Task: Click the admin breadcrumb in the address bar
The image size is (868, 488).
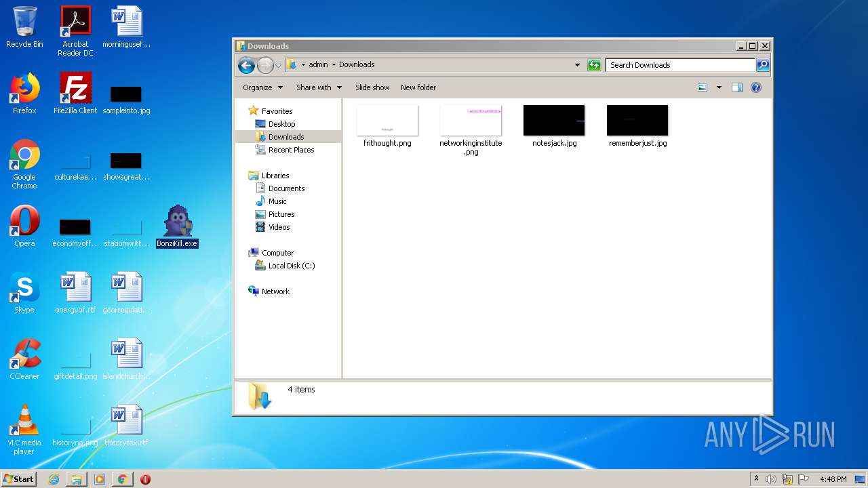Action: coord(318,65)
